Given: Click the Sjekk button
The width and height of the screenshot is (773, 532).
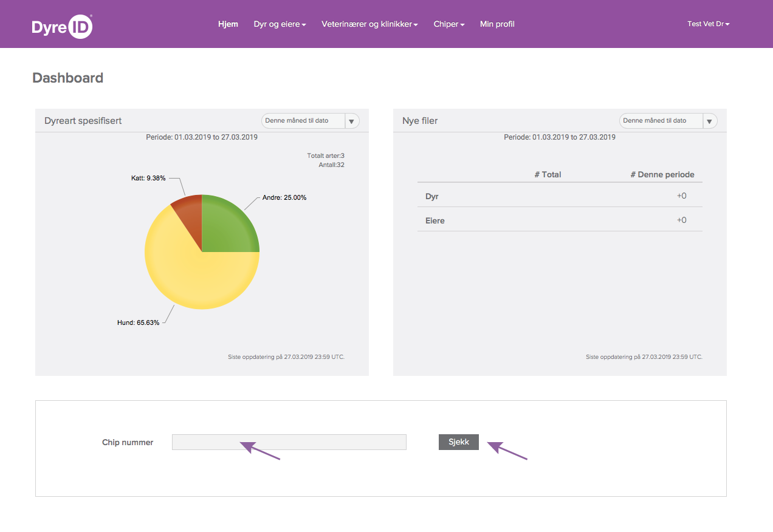Looking at the screenshot, I should 459,442.
